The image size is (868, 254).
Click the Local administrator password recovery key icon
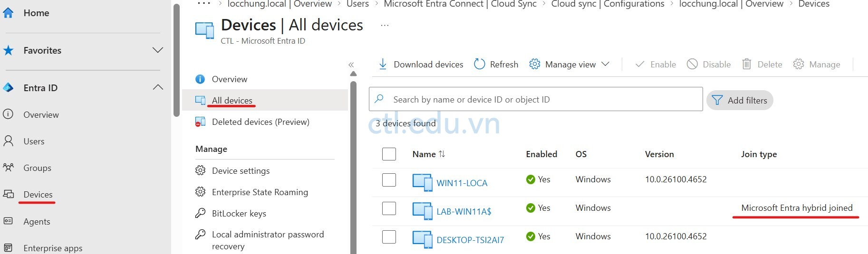coord(201,235)
